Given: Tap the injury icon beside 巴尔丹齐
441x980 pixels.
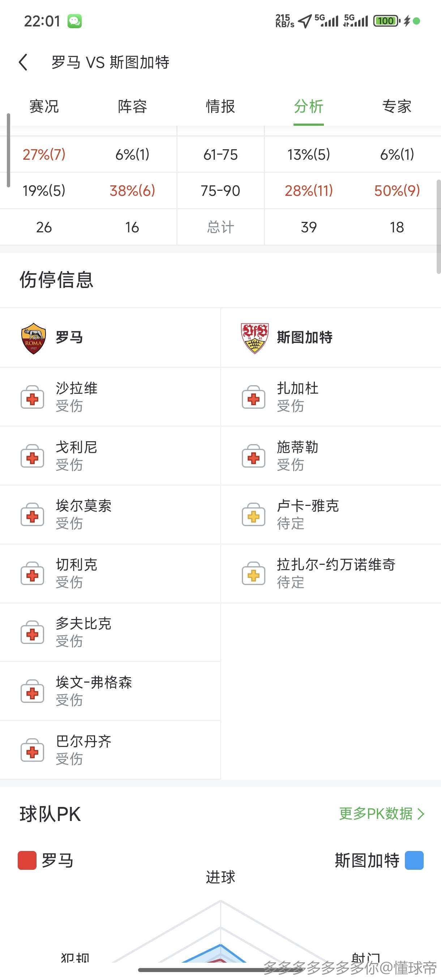Looking at the screenshot, I should point(32,750).
